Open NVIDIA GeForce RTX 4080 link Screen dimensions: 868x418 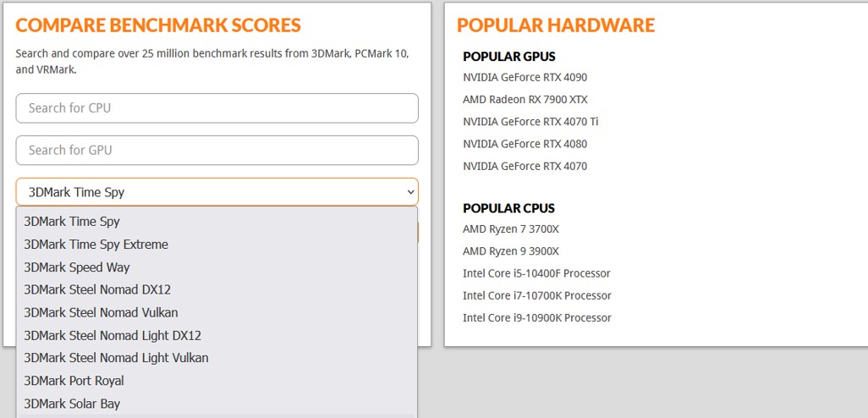click(525, 144)
